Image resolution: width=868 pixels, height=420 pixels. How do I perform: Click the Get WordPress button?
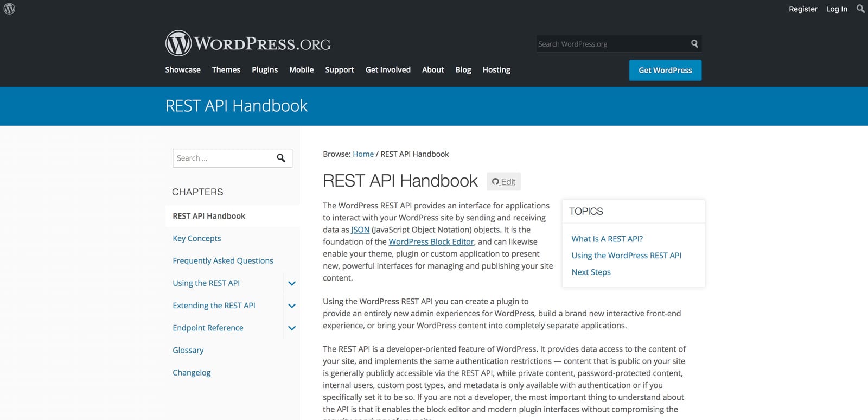[665, 70]
